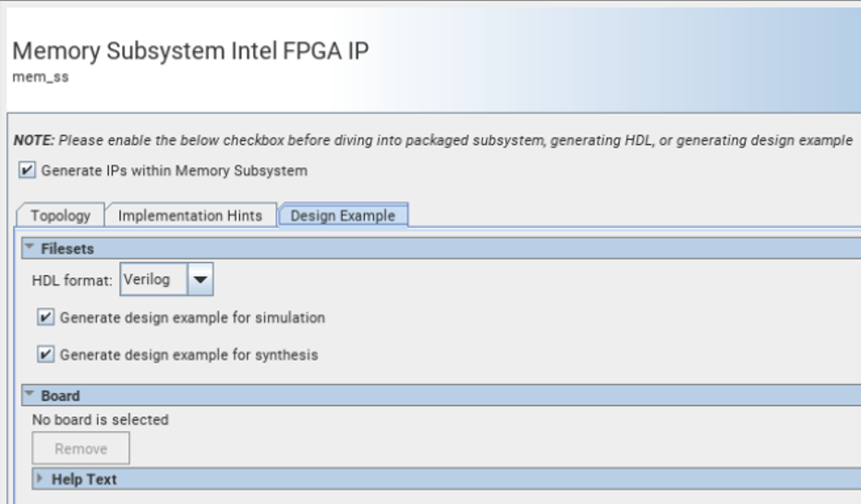861x504 pixels.
Task: Open HDL format dropdown arrow
Action: coord(200,280)
